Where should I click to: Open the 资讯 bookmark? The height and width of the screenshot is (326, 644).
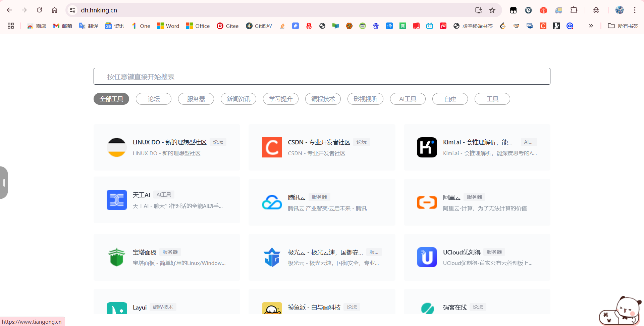[x=115, y=26]
